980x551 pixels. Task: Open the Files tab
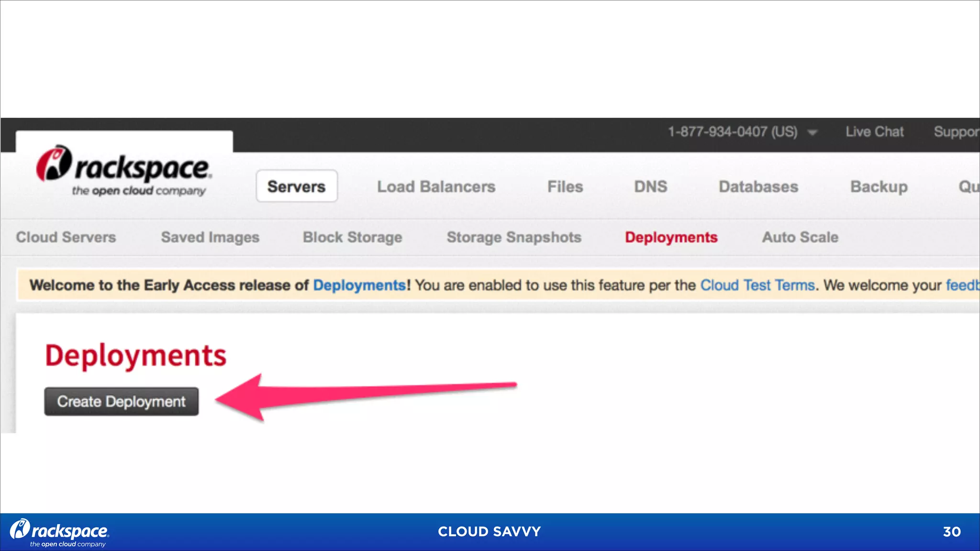click(x=565, y=187)
